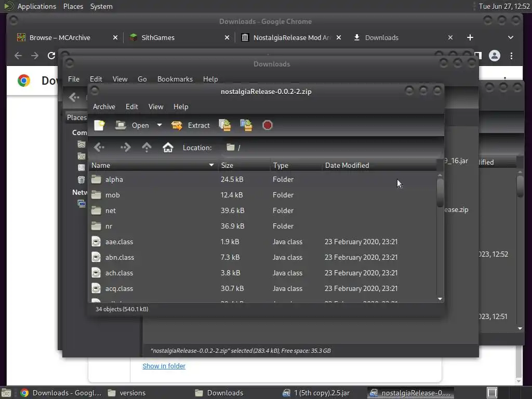Screen dimensions: 532x399
Task: Click show desktop icon in bottom panel
Action: [x=6, y=393]
